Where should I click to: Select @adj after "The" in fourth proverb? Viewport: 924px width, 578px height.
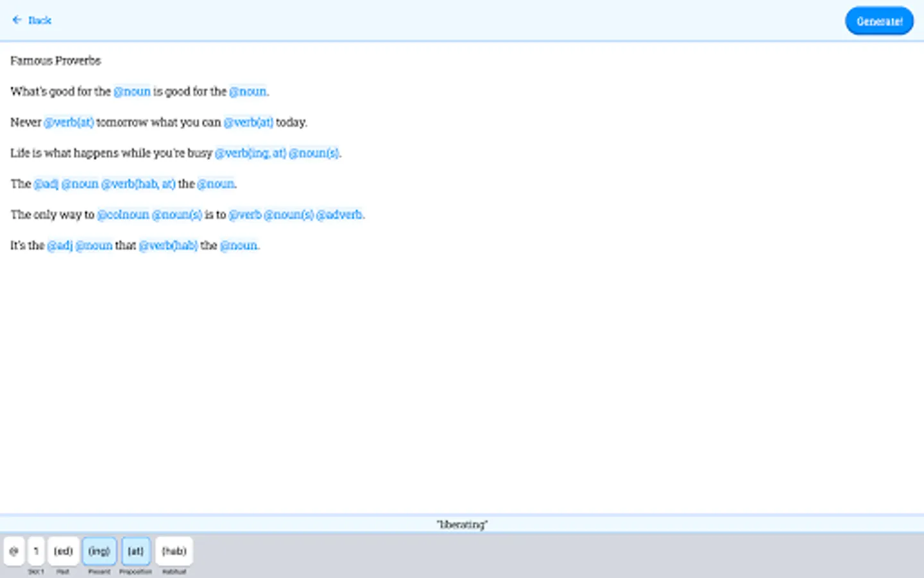[x=46, y=184]
